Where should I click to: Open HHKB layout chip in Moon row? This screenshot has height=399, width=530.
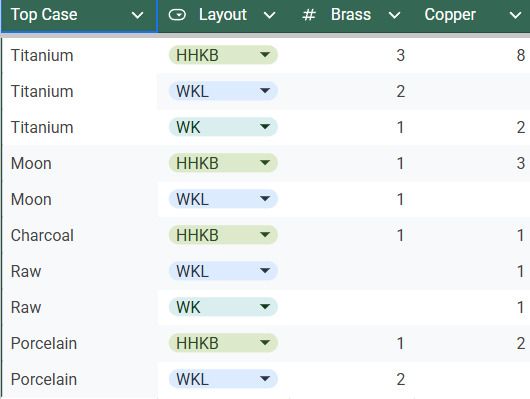(223, 163)
